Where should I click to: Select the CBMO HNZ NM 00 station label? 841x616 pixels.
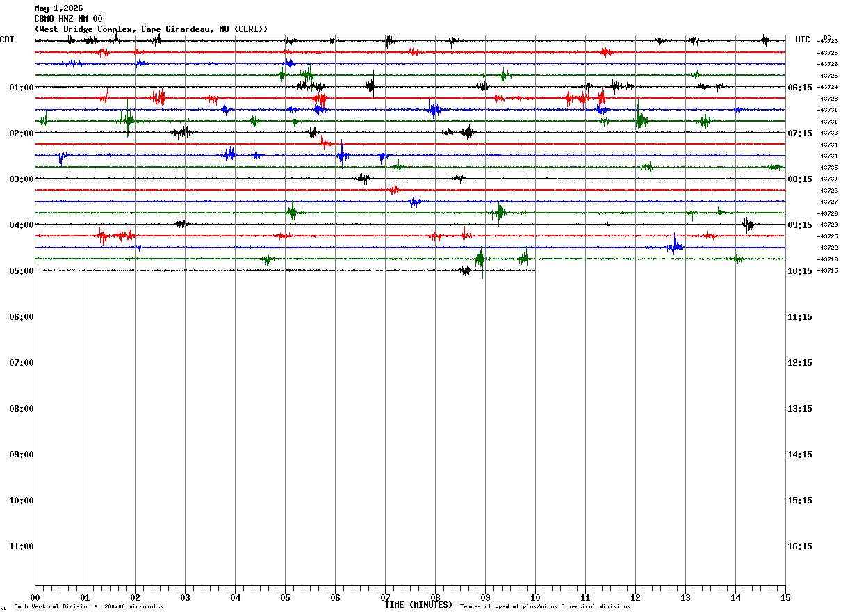[x=68, y=19]
